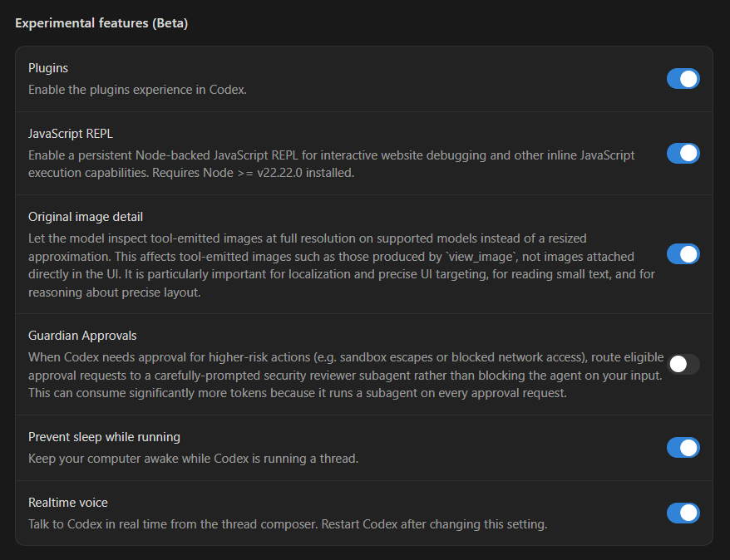This screenshot has width=730, height=560.
Task: Click the 'Talk to Codex in real time' description
Action: point(288,524)
